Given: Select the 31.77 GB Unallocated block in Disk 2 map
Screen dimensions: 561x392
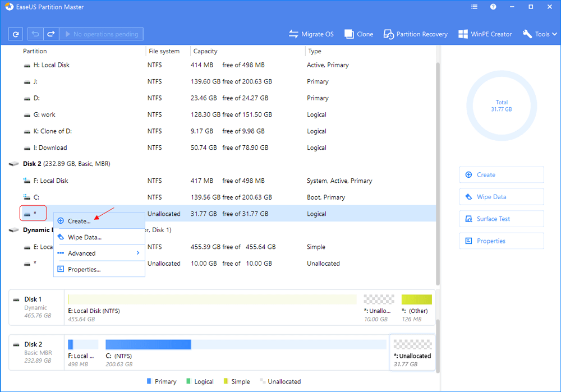Looking at the screenshot, I should [x=412, y=353].
